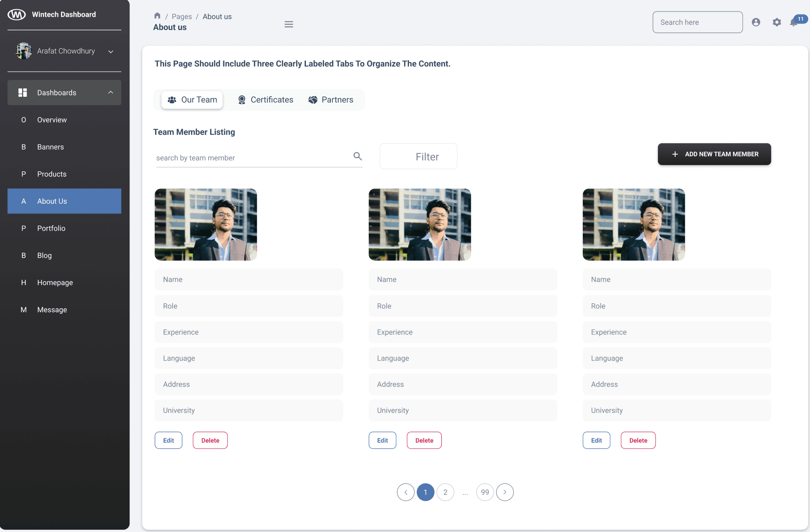This screenshot has height=532, width=810.
Task: Go to next pagination page arrow
Action: (x=505, y=492)
